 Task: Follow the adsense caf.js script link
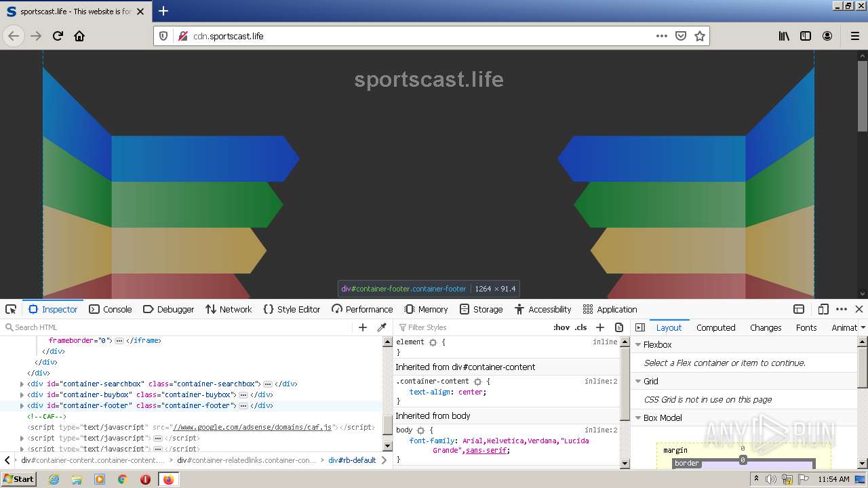(252, 428)
